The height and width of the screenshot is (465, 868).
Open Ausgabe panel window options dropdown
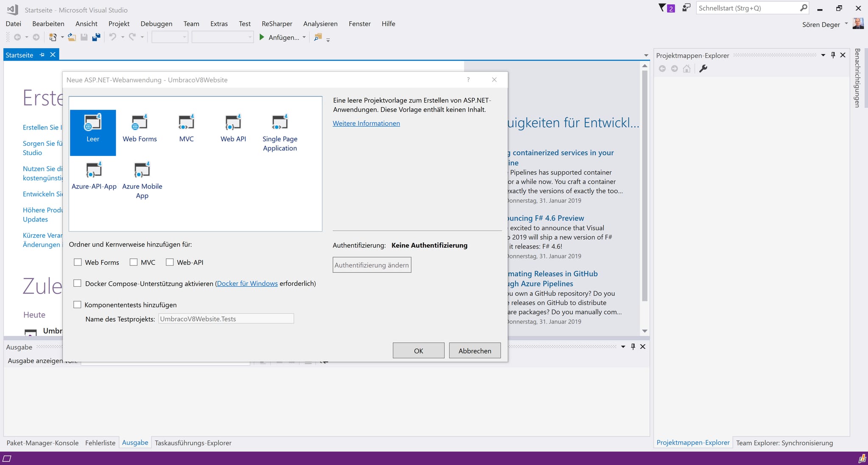point(623,346)
